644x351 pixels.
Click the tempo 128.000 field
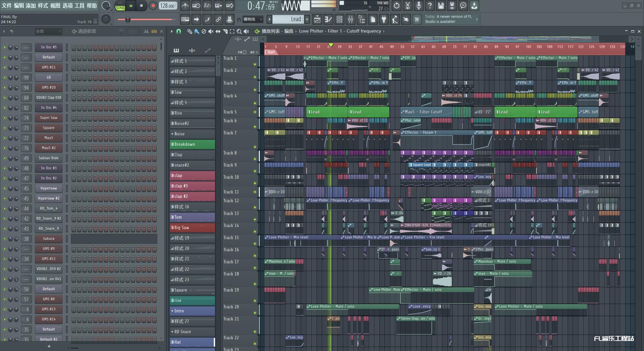(x=168, y=6)
